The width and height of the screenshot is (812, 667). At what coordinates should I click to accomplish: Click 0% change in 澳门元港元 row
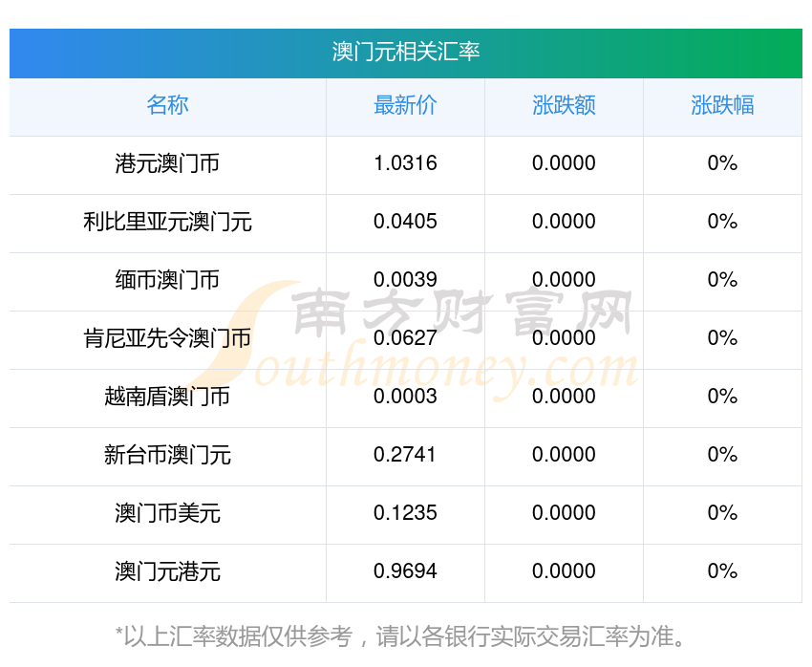(x=722, y=571)
